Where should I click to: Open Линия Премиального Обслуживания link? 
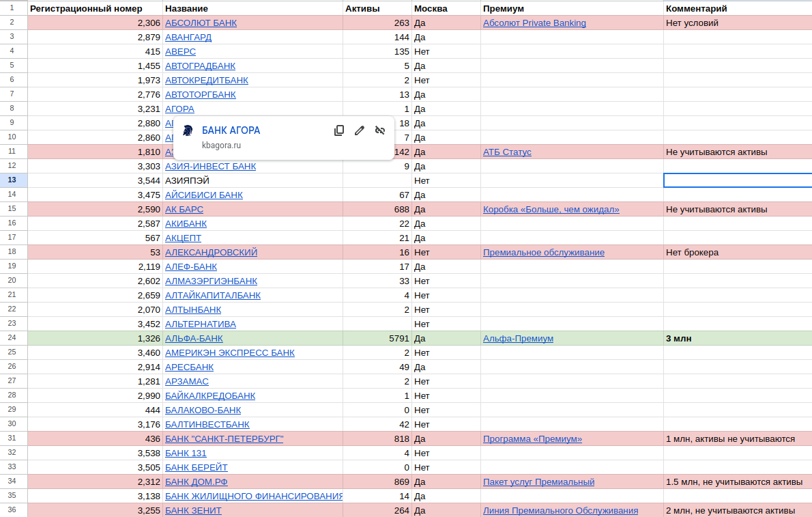[x=560, y=510]
